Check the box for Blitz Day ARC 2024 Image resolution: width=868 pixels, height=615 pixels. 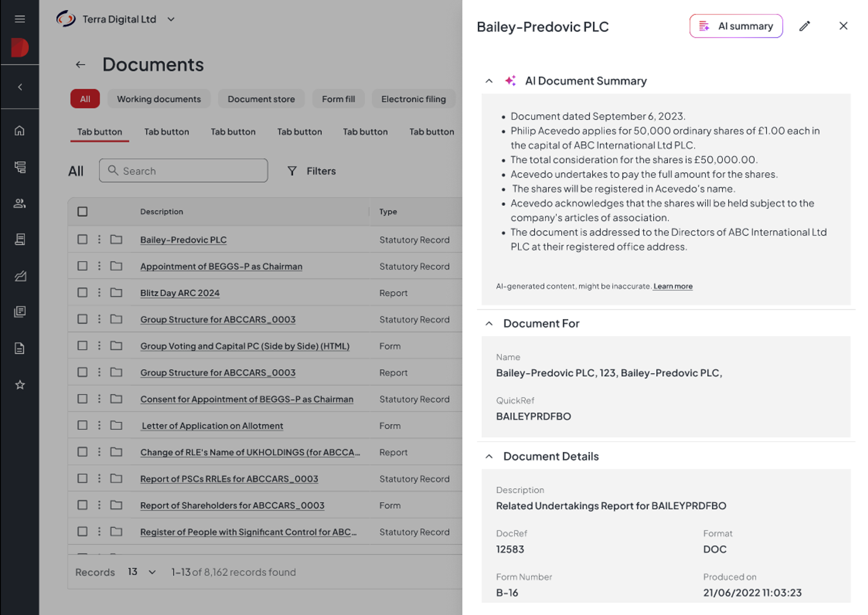82,292
